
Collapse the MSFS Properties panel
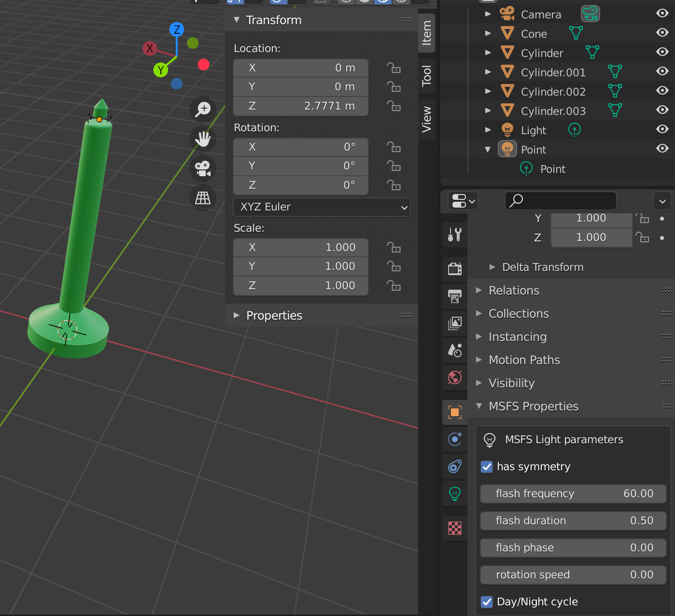pos(479,406)
